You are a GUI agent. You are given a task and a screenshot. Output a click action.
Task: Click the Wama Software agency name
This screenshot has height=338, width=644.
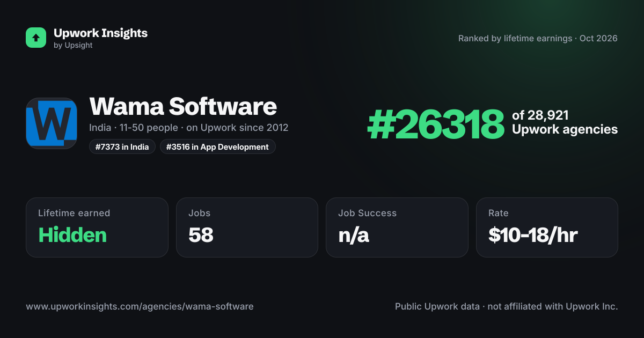pyautogui.click(x=183, y=106)
